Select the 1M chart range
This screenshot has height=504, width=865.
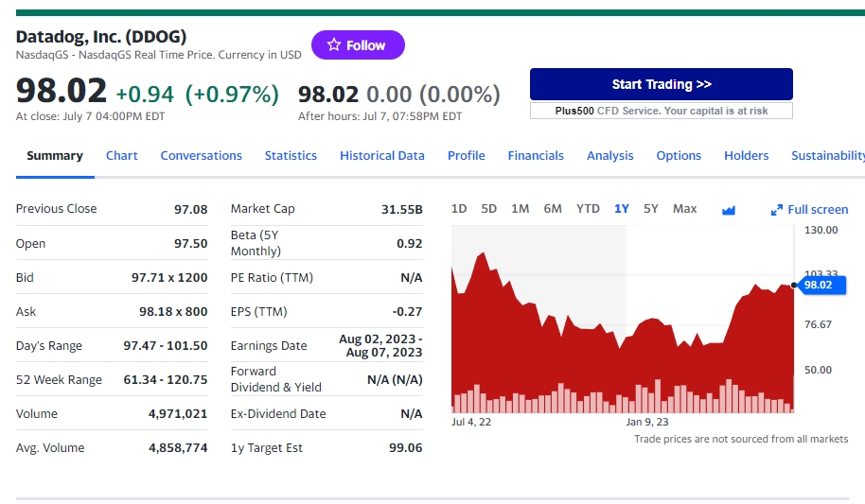tap(521, 208)
